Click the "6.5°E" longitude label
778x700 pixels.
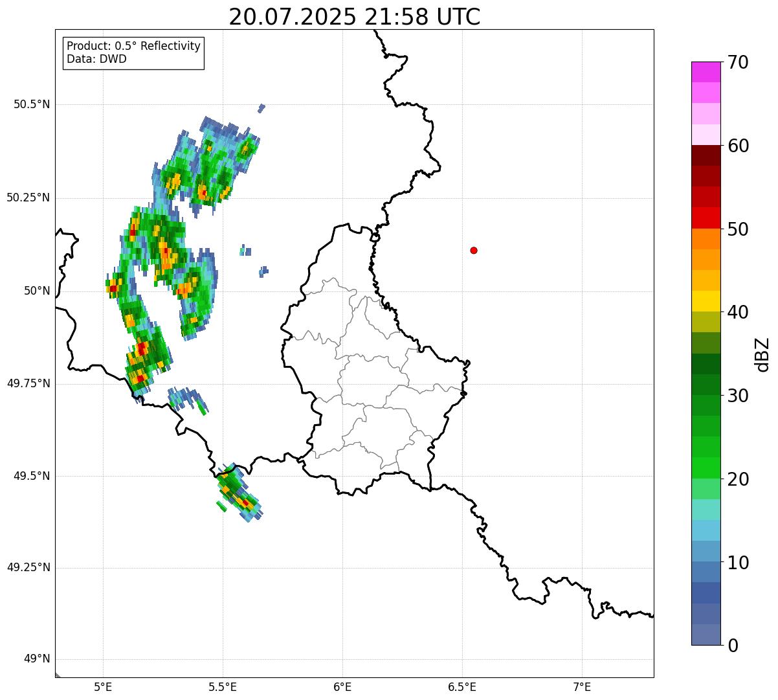(x=462, y=686)
